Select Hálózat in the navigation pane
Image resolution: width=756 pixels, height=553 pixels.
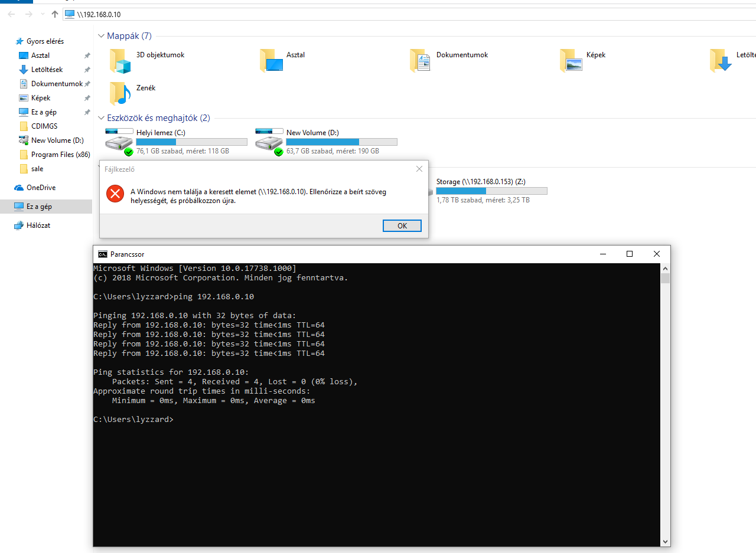pos(38,225)
